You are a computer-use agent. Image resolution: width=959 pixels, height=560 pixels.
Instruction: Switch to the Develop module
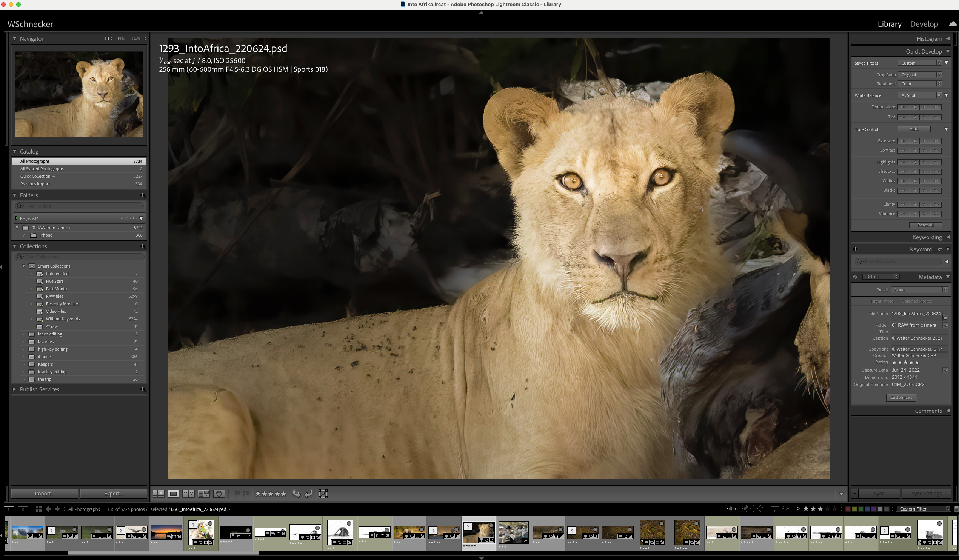pyautogui.click(x=924, y=24)
